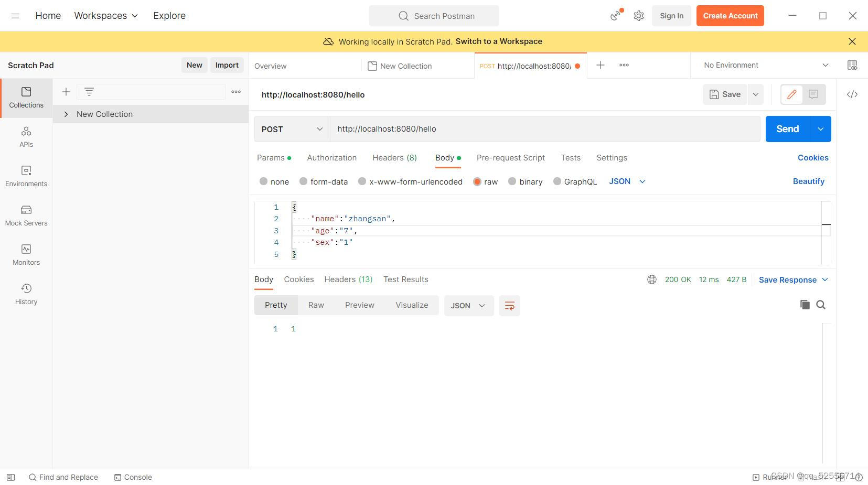Click the Send button
Viewport: 868px width, 485px height.
coord(788,129)
